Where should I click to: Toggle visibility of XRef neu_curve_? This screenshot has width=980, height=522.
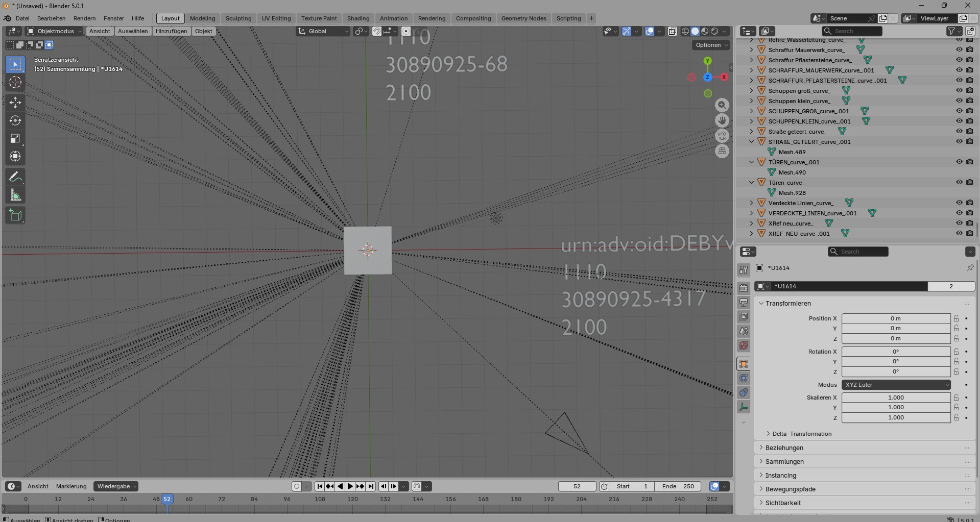coord(959,223)
